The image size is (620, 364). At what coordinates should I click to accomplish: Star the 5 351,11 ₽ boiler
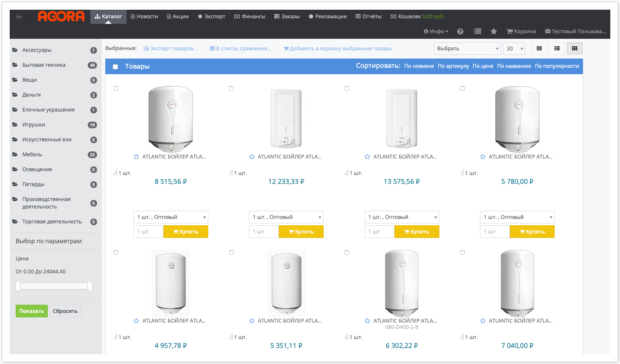252,321
